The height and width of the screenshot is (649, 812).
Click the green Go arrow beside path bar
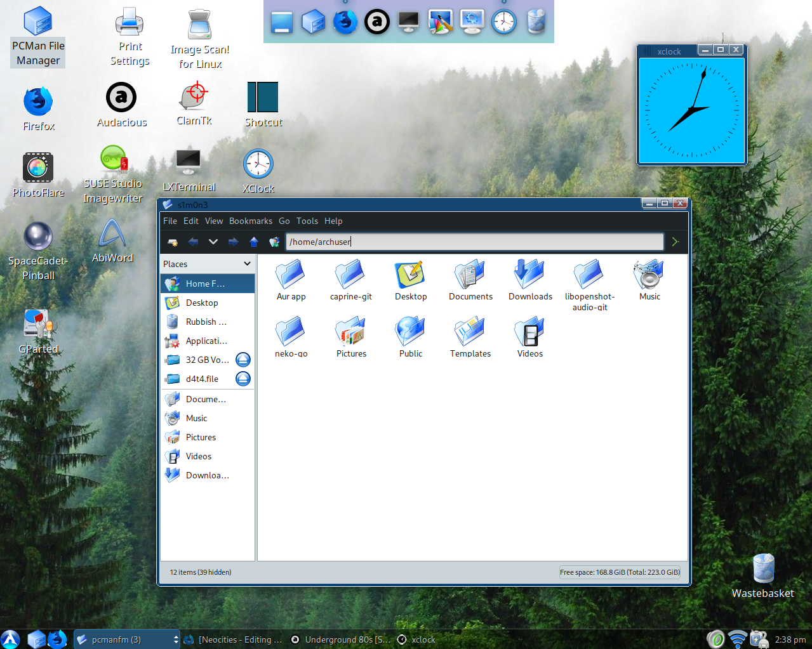[x=676, y=242]
